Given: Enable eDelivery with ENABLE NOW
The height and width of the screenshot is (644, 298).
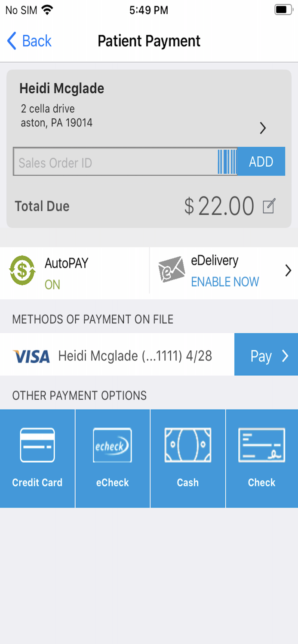Looking at the screenshot, I should pyautogui.click(x=225, y=282).
